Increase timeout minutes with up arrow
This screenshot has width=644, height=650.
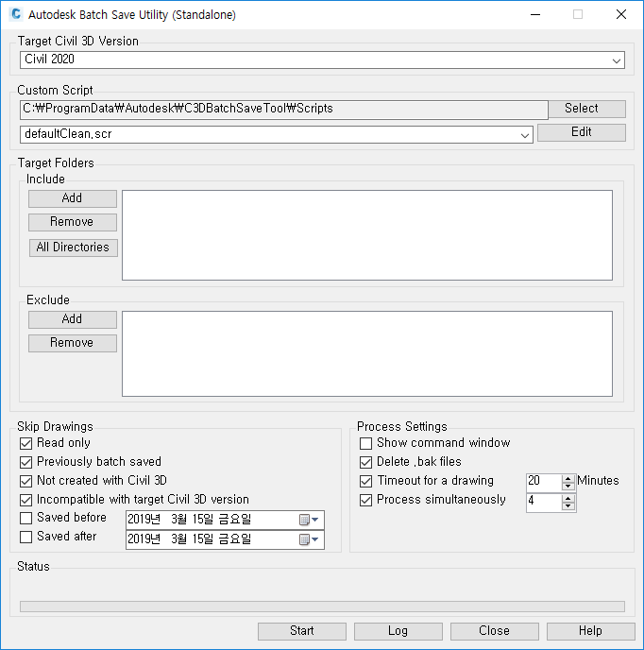(x=568, y=478)
